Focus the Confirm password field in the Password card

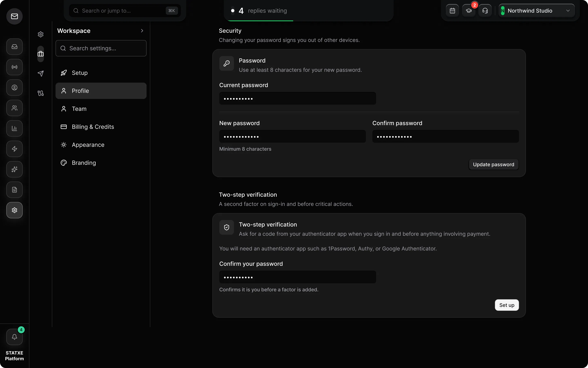pos(445,137)
